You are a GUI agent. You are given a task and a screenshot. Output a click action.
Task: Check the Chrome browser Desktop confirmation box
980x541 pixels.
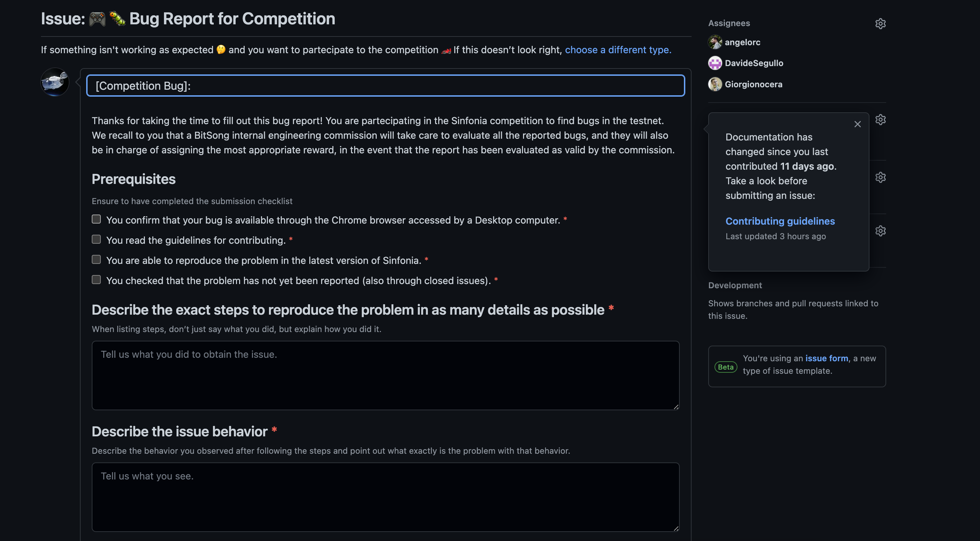point(96,219)
